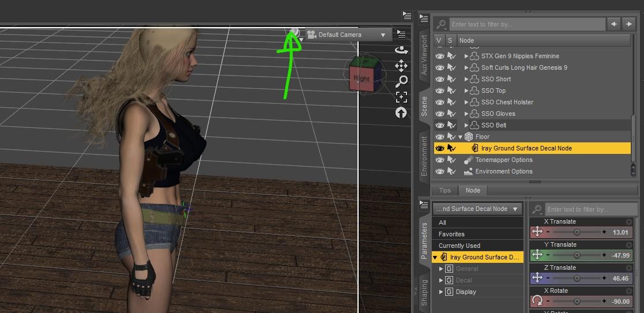Viewport: 644px width, 313px height.
Task: Toggle visibility of Soft Curls Long Hair
Action: coord(440,67)
